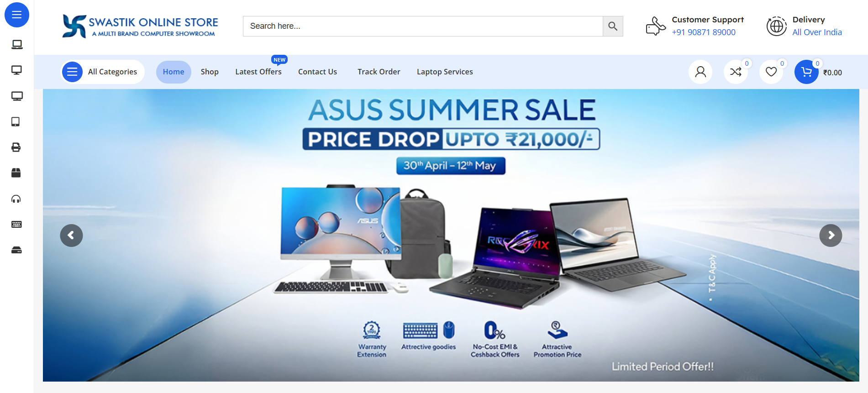The image size is (868, 393).
Task: Choose the headphones icon in sidebar
Action: 16,199
